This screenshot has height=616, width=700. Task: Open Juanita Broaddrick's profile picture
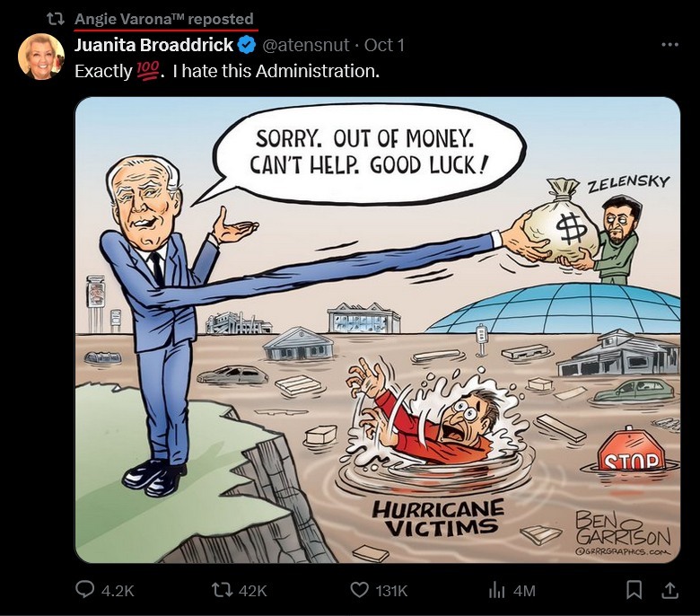coord(41,57)
